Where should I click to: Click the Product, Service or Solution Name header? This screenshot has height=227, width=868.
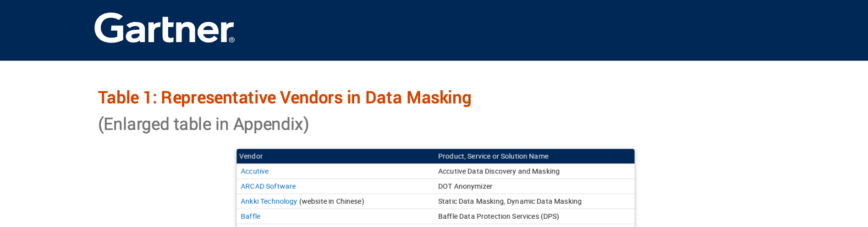click(x=493, y=156)
